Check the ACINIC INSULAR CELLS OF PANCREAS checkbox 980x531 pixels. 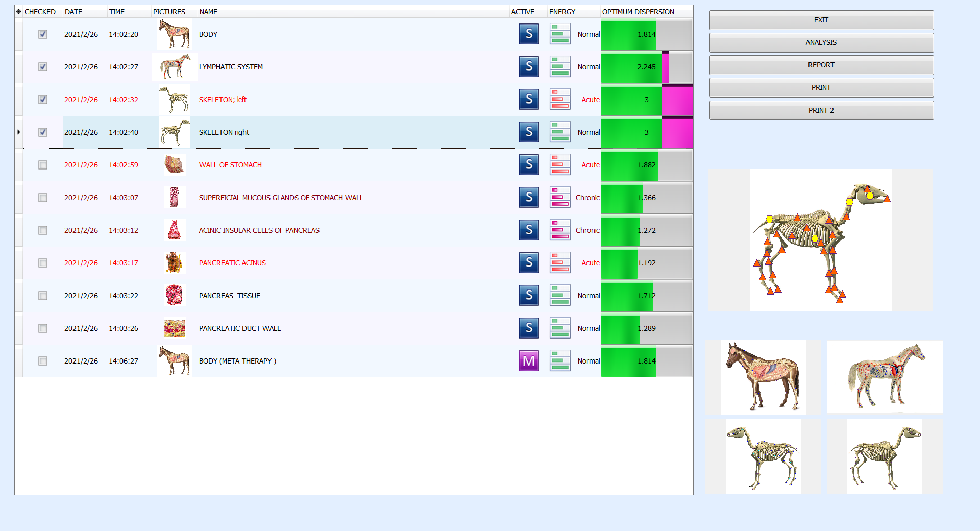click(x=43, y=230)
